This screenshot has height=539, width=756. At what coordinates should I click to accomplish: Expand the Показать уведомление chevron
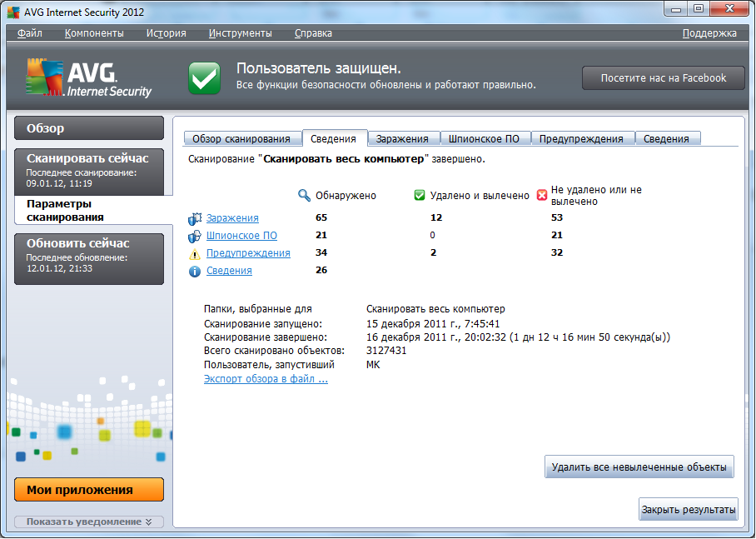point(148,522)
